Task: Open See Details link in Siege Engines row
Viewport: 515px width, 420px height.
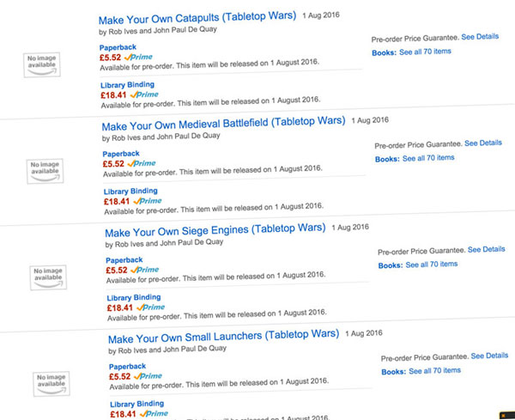Action: point(487,249)
